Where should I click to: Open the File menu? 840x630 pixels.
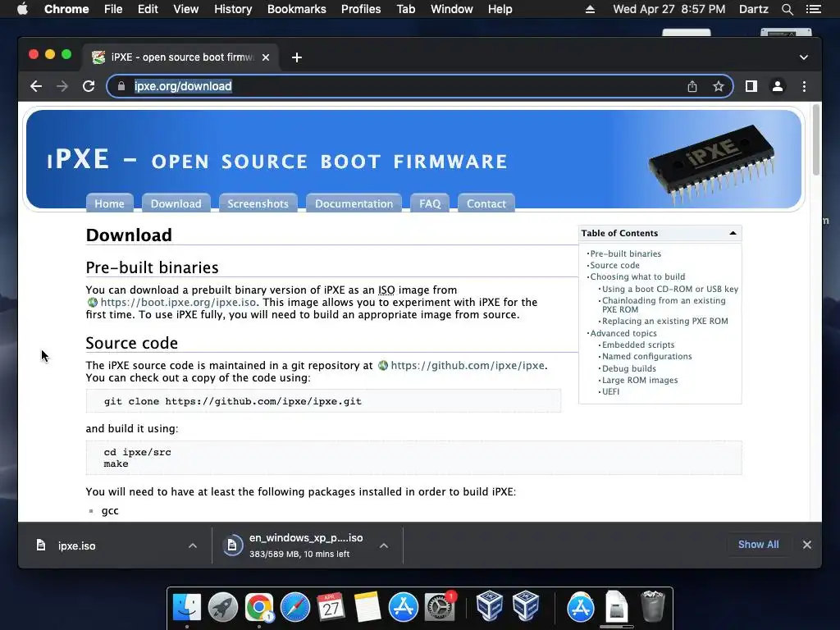tap(113, 9)
